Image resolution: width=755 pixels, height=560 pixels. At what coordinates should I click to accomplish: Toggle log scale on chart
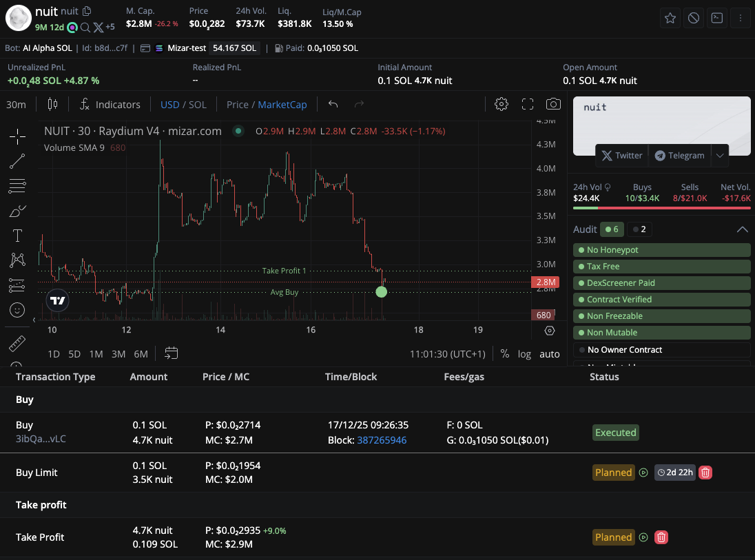[x=524, y=353]
